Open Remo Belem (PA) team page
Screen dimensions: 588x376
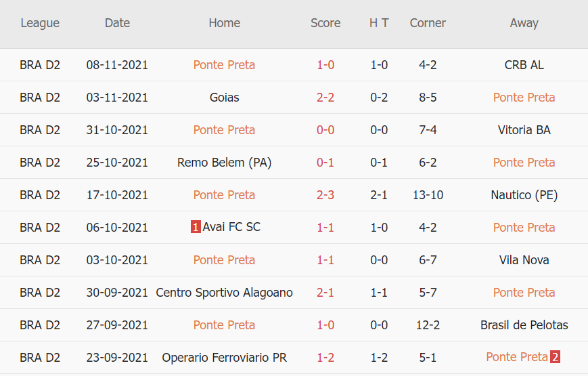(x=224, y=163)
